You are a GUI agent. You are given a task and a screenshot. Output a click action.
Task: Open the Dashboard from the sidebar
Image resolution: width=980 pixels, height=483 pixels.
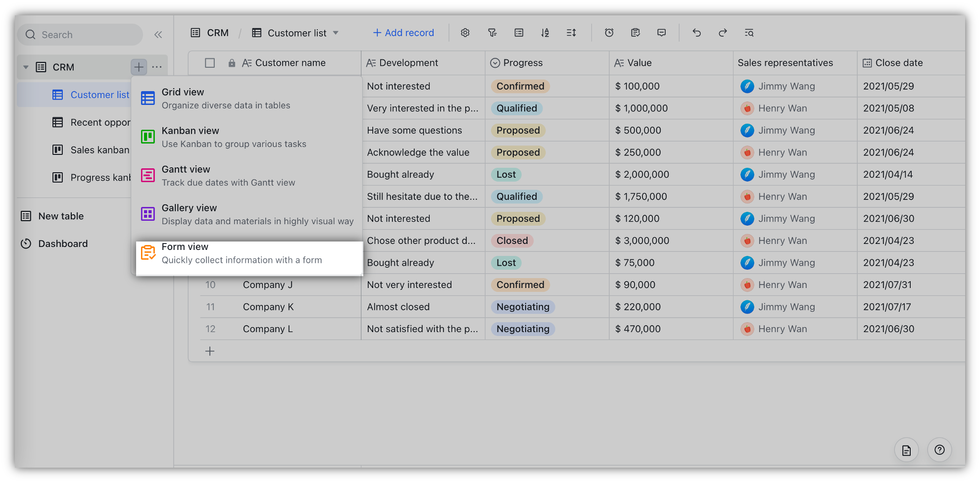pyautogui.click(x=63, y=243)
